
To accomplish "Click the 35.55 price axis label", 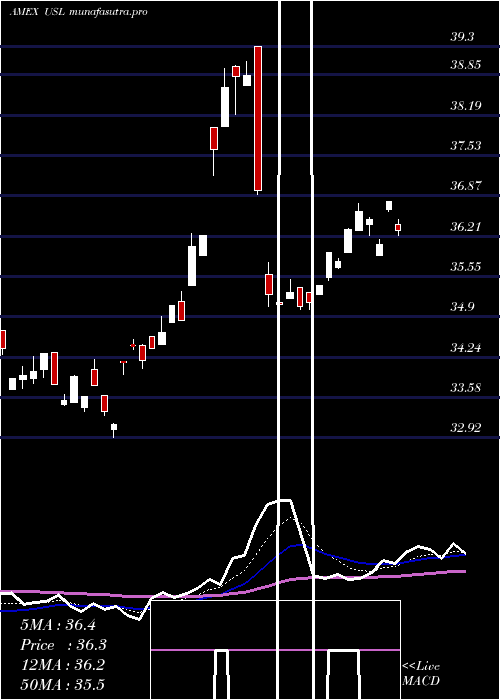I will pyautogui.click(x=466, y=267).
